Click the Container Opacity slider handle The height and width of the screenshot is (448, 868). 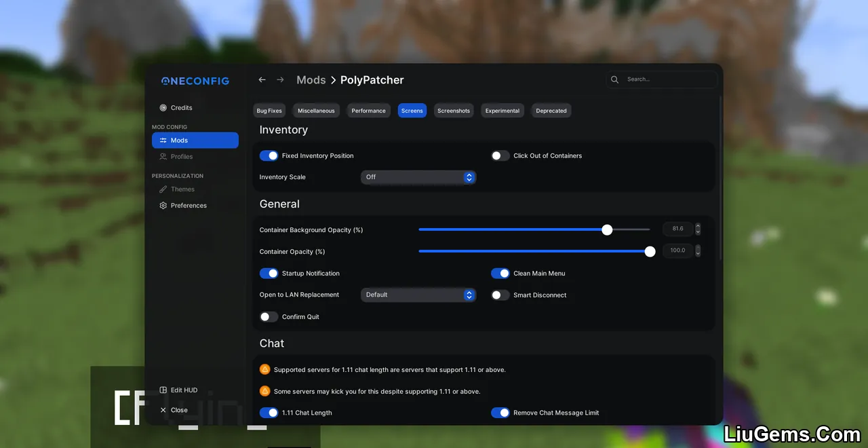(x=650, y=252)
